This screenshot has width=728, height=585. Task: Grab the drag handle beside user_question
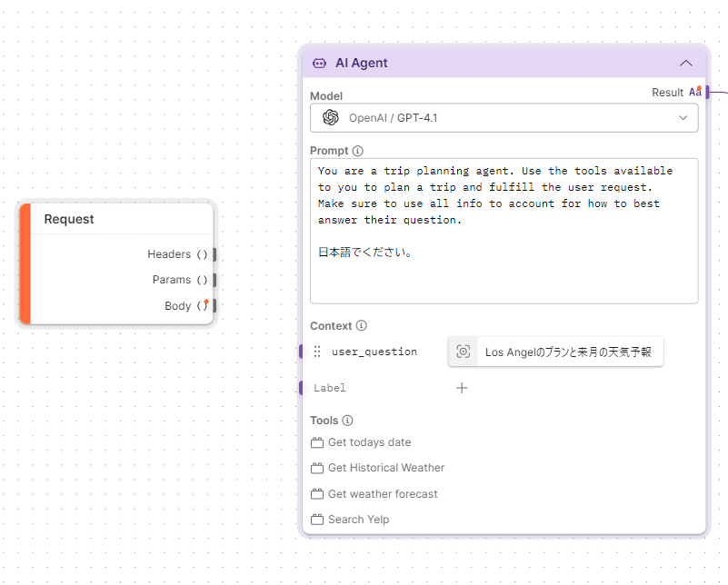click(317, 352)
